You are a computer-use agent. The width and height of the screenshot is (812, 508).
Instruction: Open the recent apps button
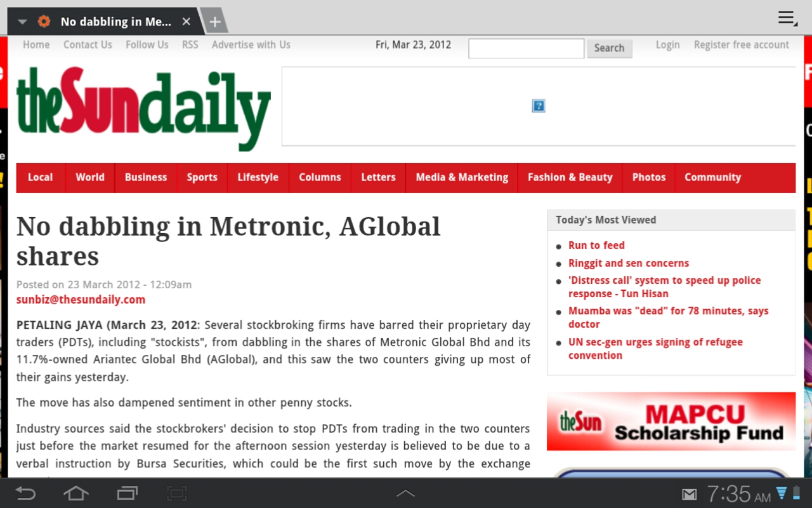(x=127, y=493)
